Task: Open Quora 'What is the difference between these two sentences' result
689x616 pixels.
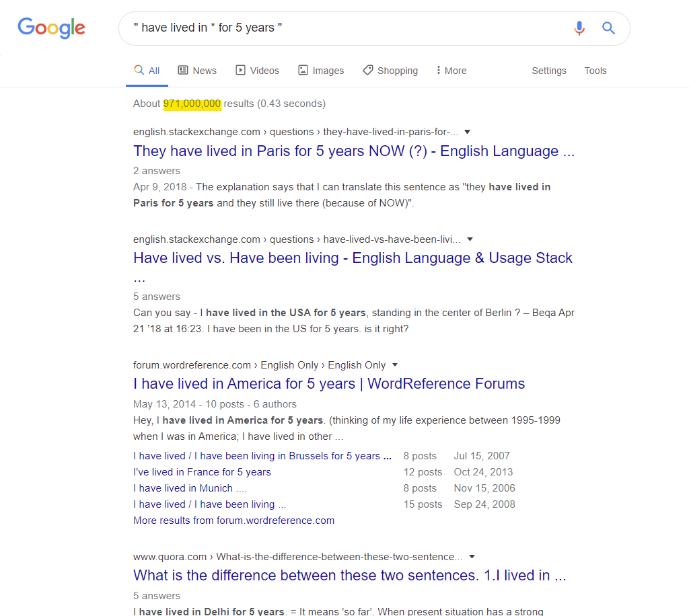Action: pos(349,575)
